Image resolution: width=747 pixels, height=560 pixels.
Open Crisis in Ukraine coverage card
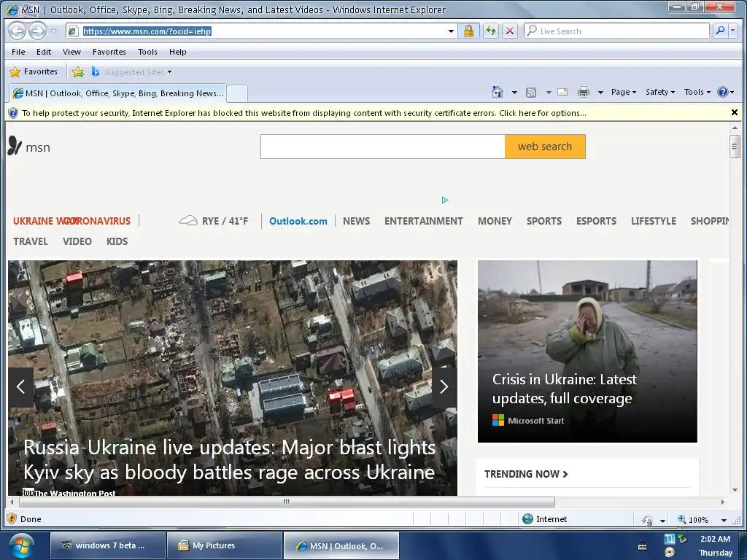click(587, 351)
